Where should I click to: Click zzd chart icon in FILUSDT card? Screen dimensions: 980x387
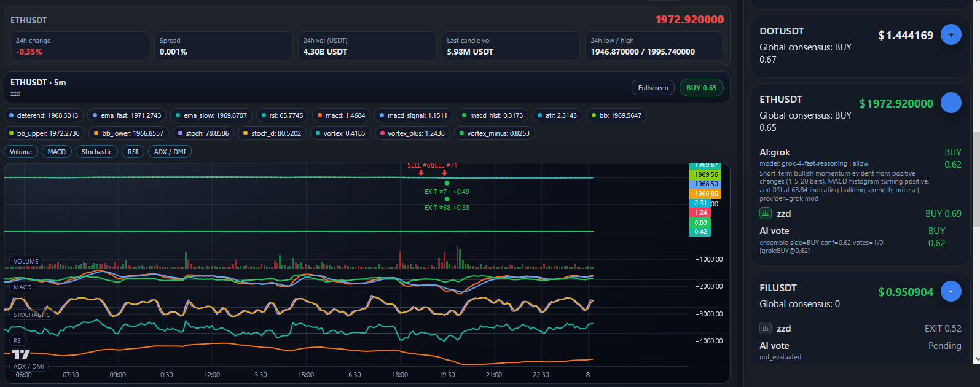tap(766, 329)
